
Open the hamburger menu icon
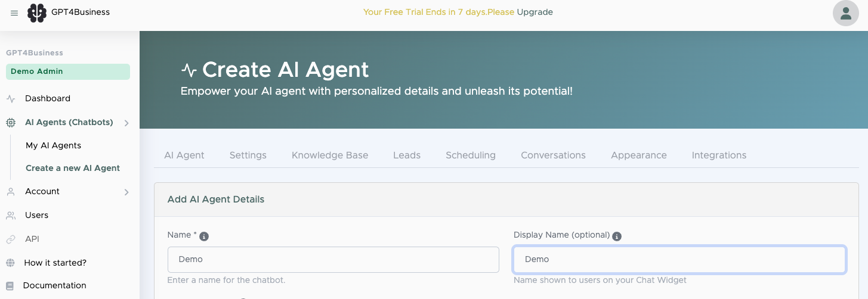coord(14,13)
